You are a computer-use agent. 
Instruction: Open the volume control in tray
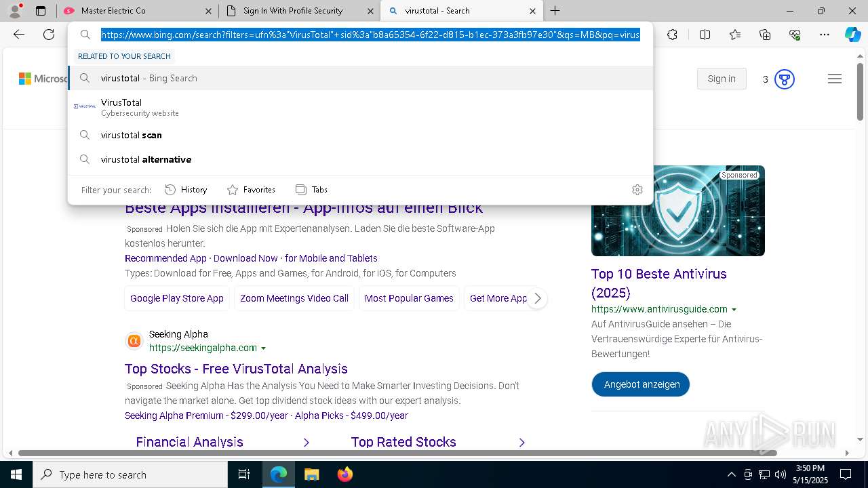[x=780, y=474]
